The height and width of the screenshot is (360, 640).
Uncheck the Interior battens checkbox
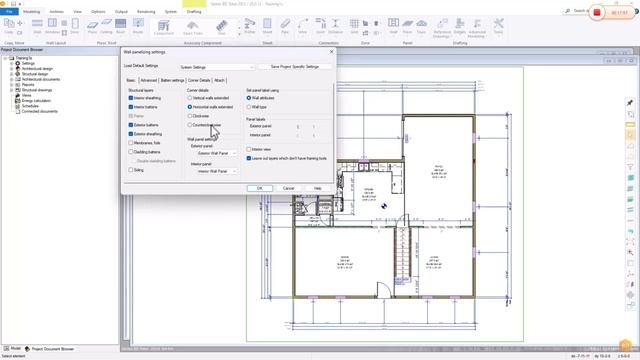[x=131, y=107]
